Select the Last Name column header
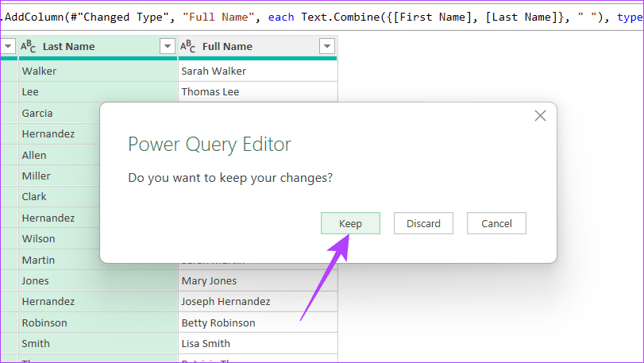Viewport: 644px width, 363px height. pos(98,46)
